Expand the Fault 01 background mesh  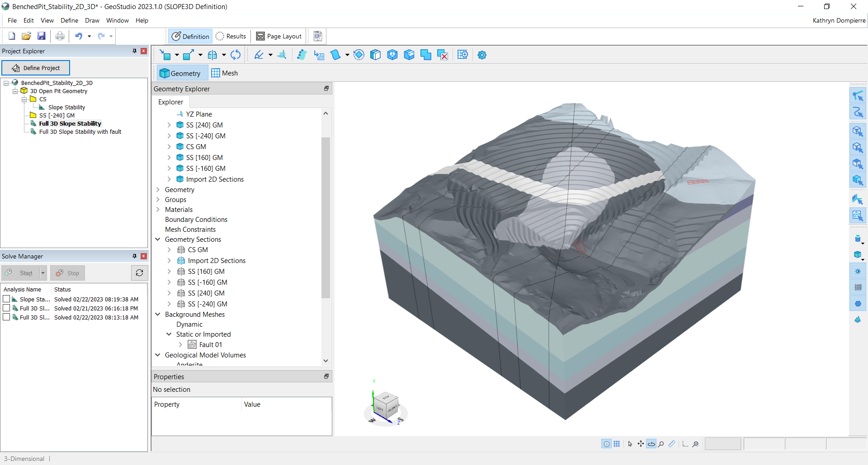pos(180,345)
